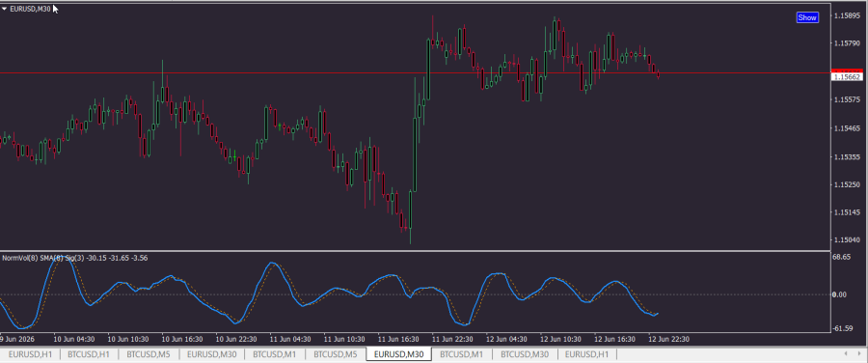This screenshot has width=868, height=363.
Task: Click the indicator scale value -61.59
Action: point(843,328)
